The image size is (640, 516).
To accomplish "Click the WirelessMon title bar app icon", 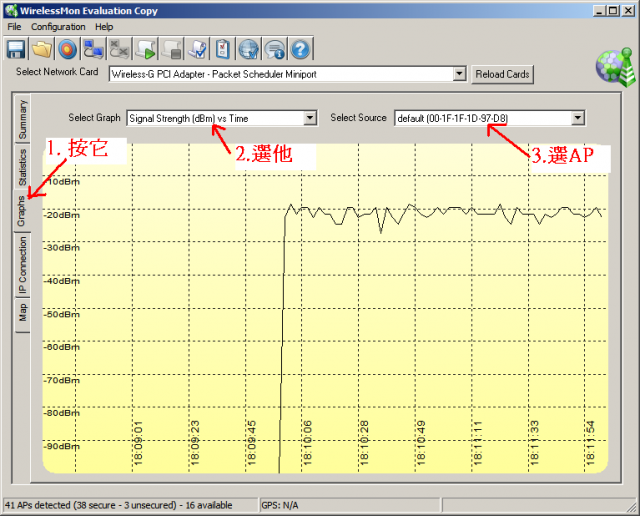I will coord(11,10).
